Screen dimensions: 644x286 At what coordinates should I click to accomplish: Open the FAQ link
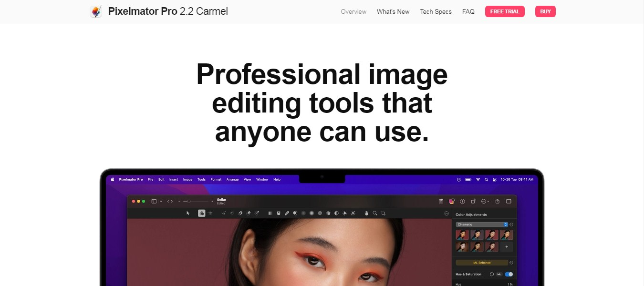pos(468,11)
